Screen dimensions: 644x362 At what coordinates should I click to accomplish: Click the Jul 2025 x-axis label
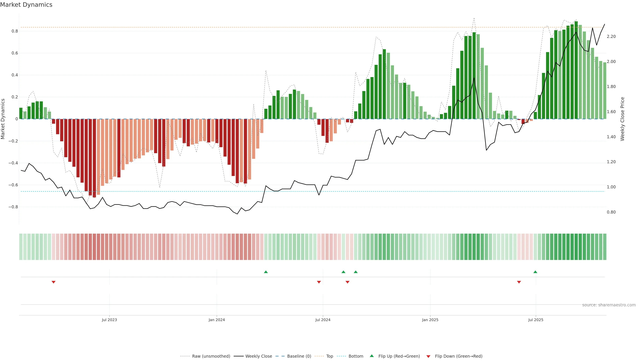(x=536, y=320)
